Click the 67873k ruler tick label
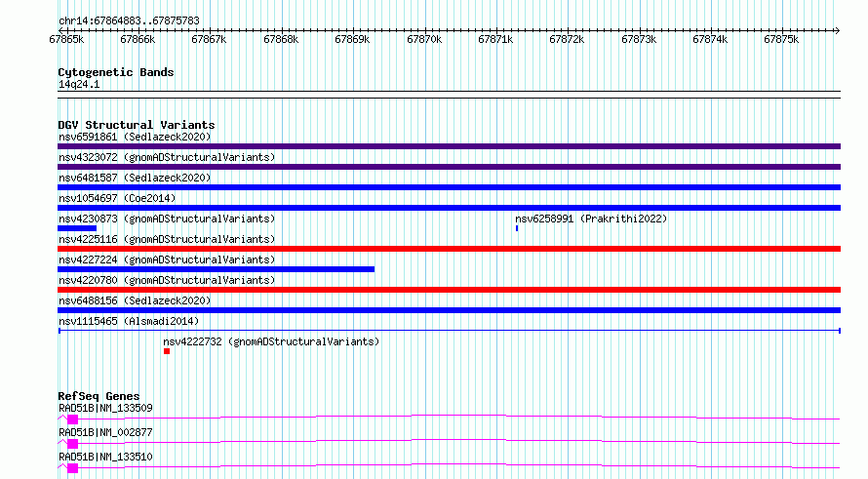This screenshot has width=868, height=479. coord(639,39)
